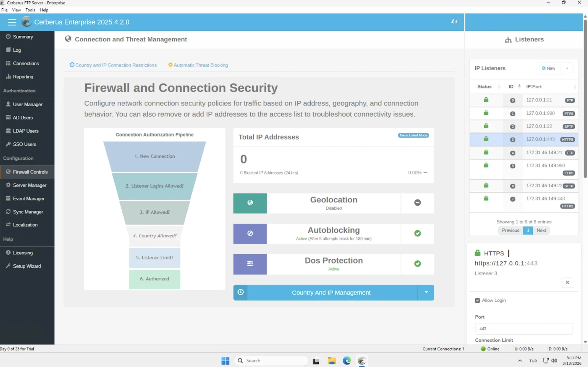This screenshot has width=588, height=367.
Task: Click the Country And IP Management button
Action: pyautogui.click(x=331, y=292)
